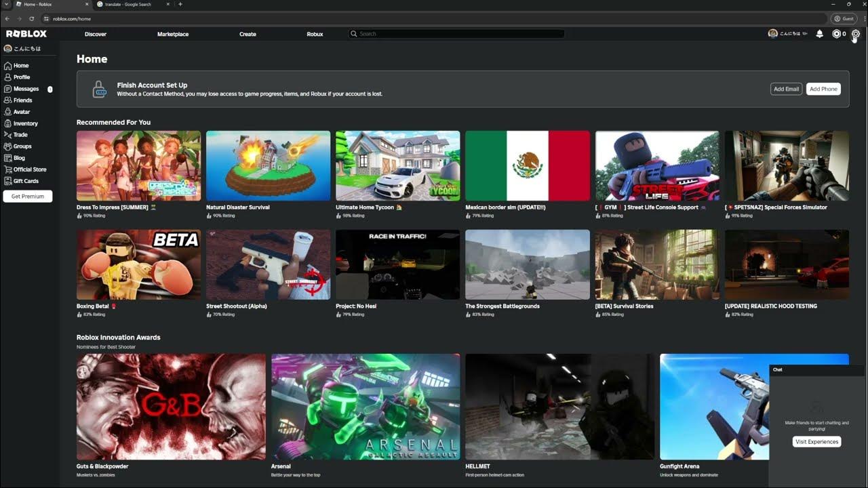Image resolution: width=868 pixels, height=488 pixels.
Task: Open the HELLMET game banner
Action: click(x=560, y=407)
